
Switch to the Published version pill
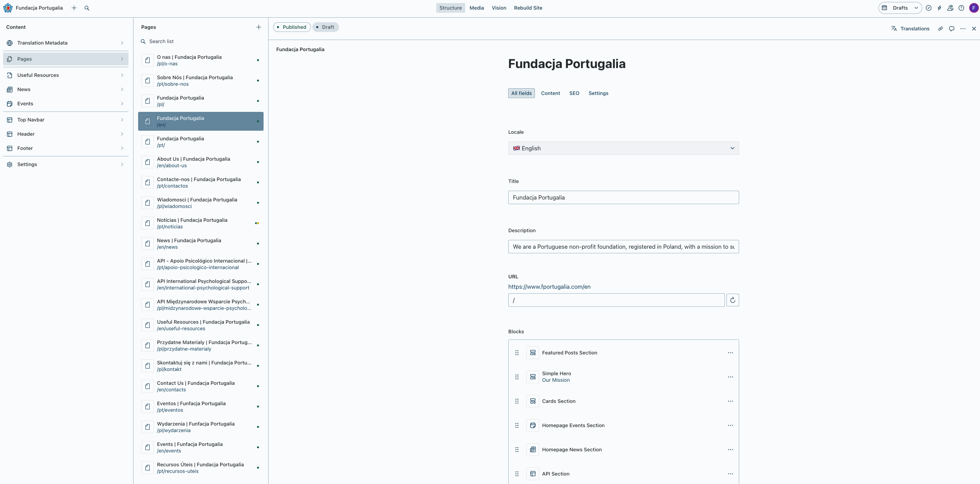(x=292, y=27)
